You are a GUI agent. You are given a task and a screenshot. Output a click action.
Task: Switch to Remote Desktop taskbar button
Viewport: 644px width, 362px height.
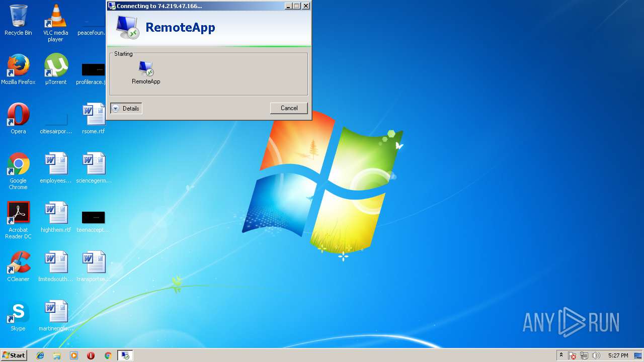click(x=125, y=355)
